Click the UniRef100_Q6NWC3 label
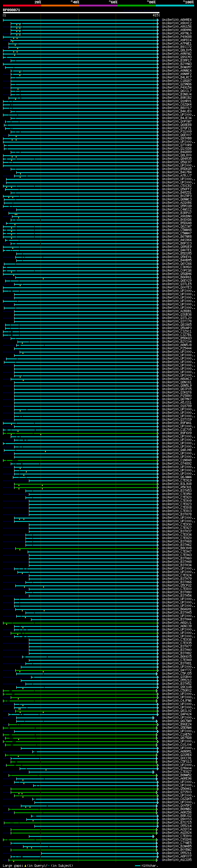The height and width of the screenshot is (868, 197). pos(177,200)
